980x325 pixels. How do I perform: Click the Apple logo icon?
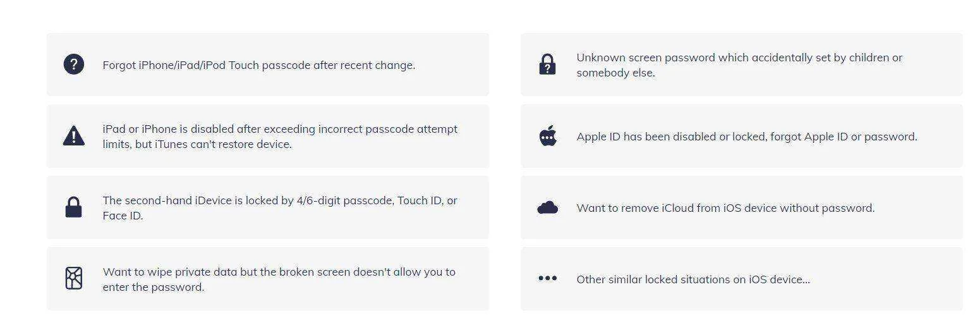[547, 136]
